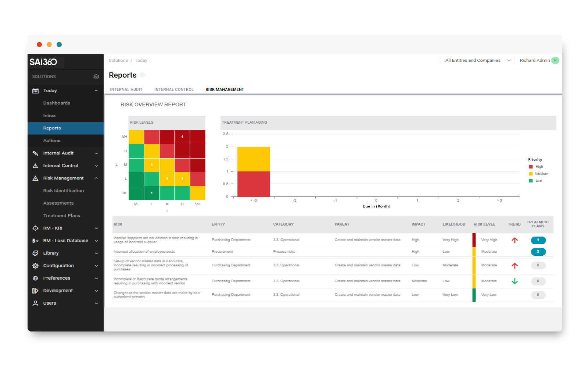588x376 pixels.
Task: Expand the Preferences sidebar section
Action: point(96,278)
